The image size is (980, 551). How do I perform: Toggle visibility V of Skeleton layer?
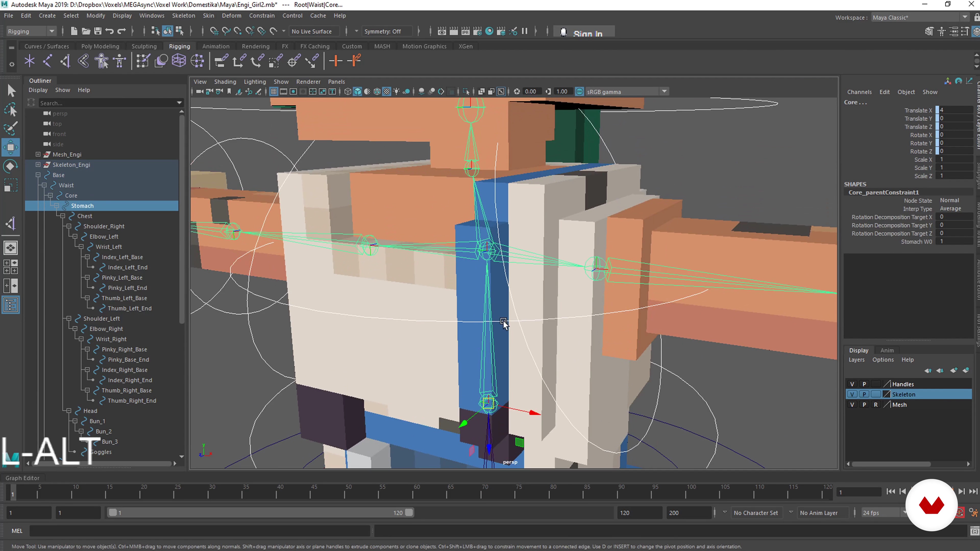[852, 394]
